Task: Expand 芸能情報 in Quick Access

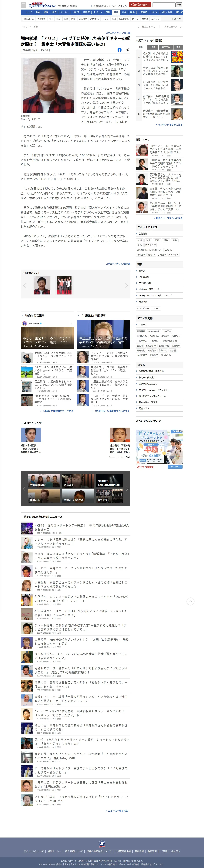Action: pyautogui.click(x=160, y=233)
